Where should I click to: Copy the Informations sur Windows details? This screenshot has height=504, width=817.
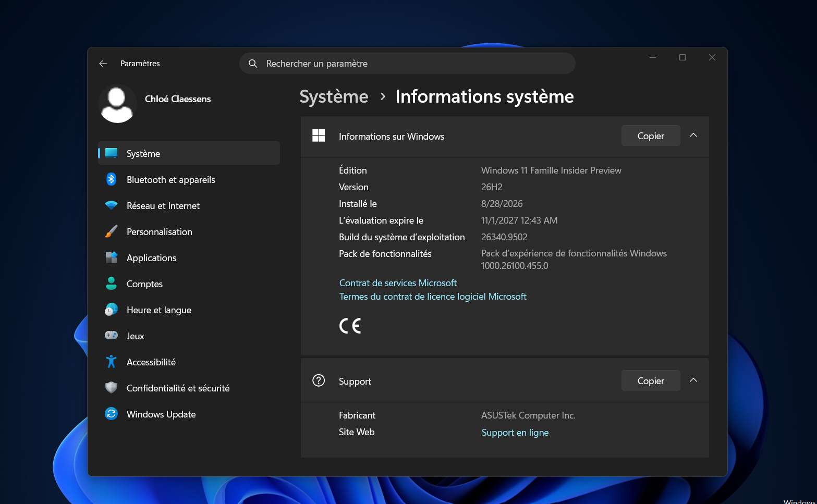[651, 136]
